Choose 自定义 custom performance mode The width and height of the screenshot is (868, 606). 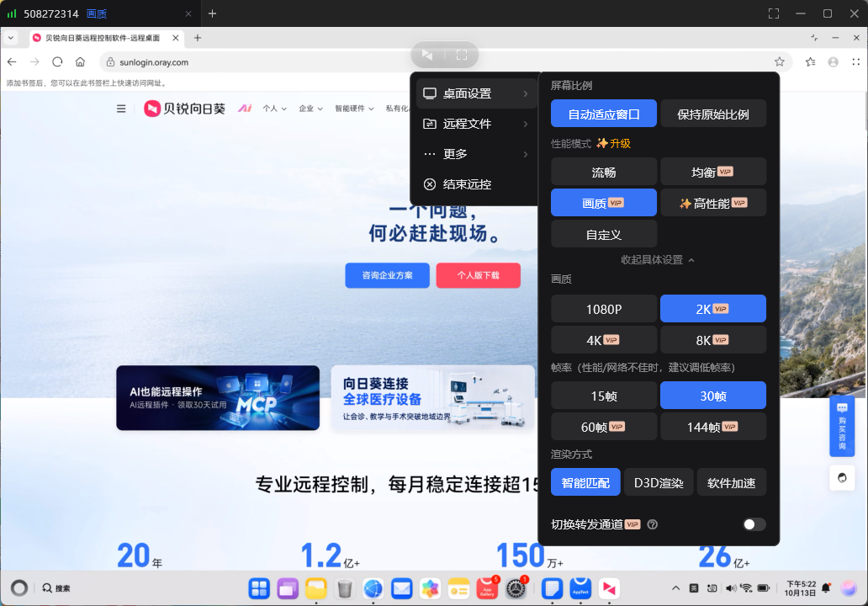point(603,234)
